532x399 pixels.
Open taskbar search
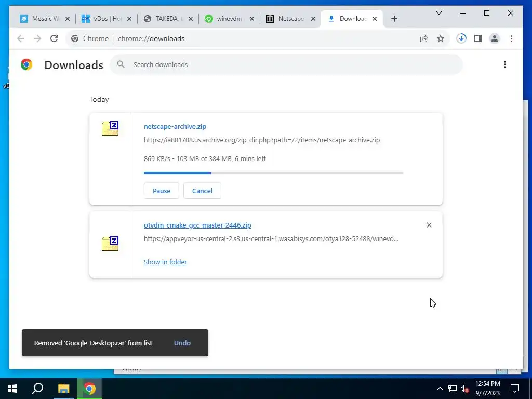tap(37, 389)
